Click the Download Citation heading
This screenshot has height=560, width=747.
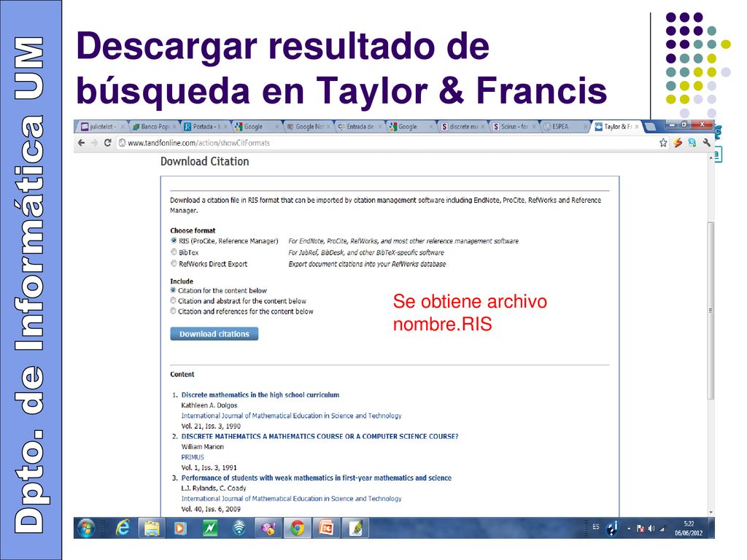point(205,161)
